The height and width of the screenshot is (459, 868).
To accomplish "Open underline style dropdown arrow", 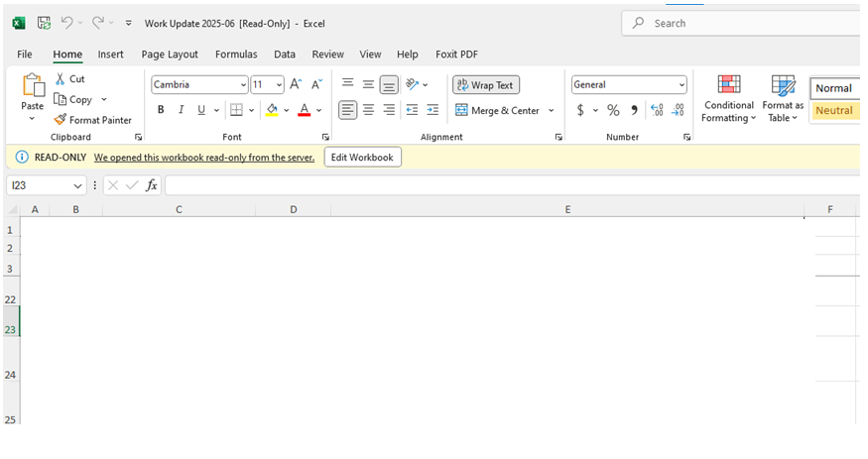I will point(216,110).
